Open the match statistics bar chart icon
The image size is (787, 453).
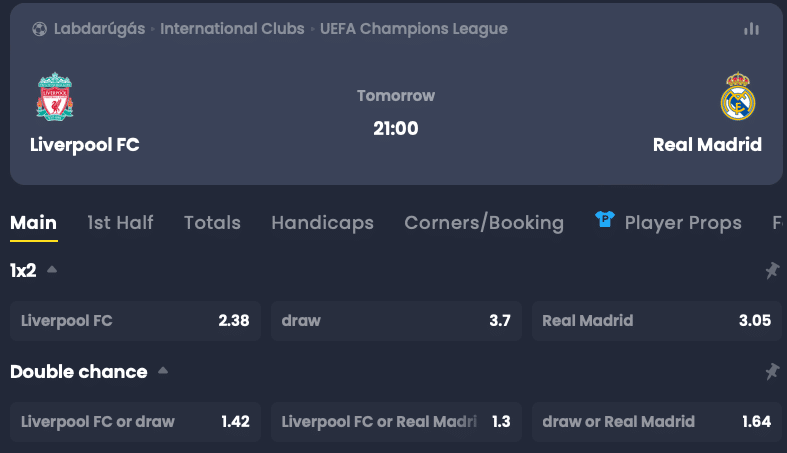coord(751,29)
